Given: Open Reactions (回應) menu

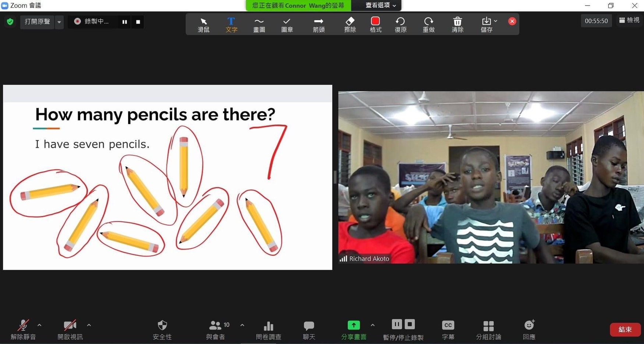Looking at the screenshot, I should tap(529, 330).
